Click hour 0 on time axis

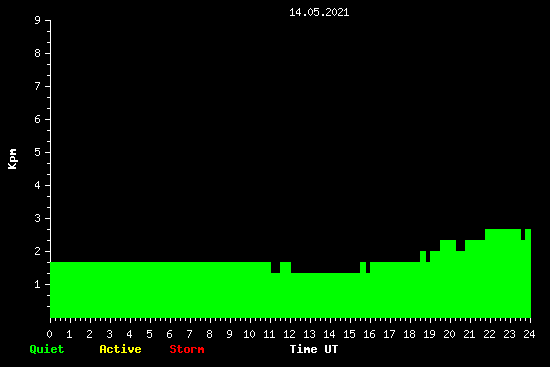pyautogui.click(x=49, y=334)
